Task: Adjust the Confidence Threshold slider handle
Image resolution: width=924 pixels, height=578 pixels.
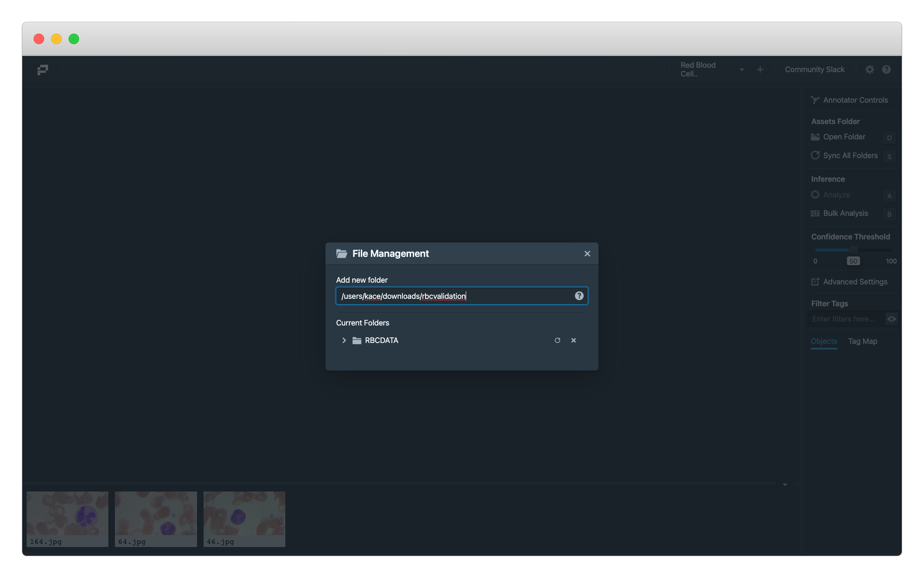Action: tap(853, 250)
